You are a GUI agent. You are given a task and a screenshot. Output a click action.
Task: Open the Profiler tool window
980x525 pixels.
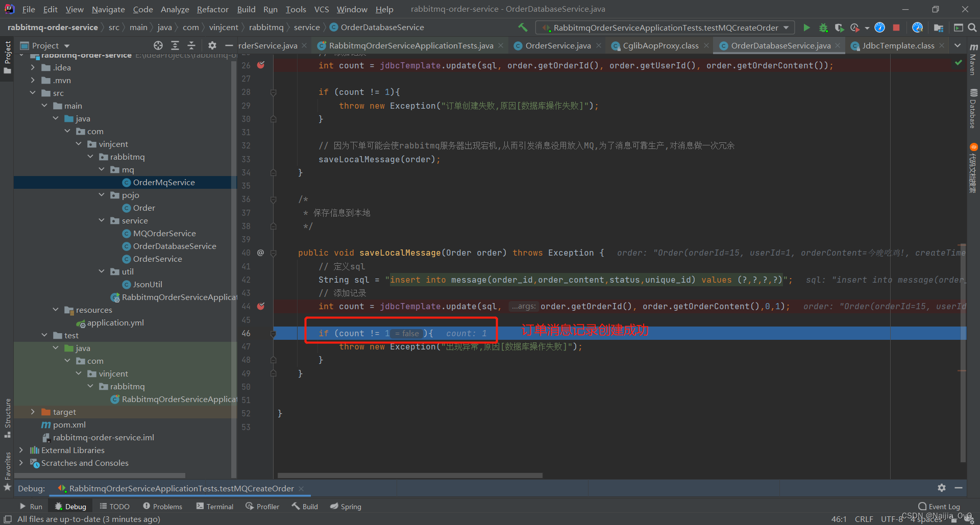tap(262, 507)
